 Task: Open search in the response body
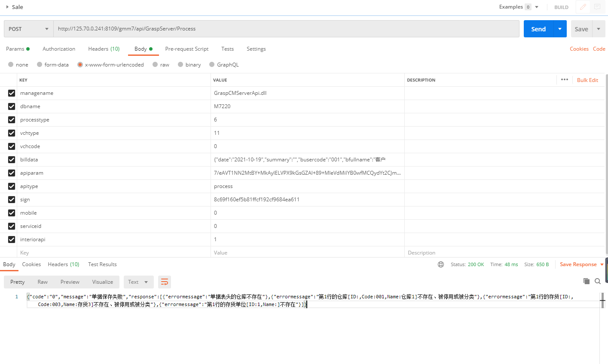pos(598,281)
